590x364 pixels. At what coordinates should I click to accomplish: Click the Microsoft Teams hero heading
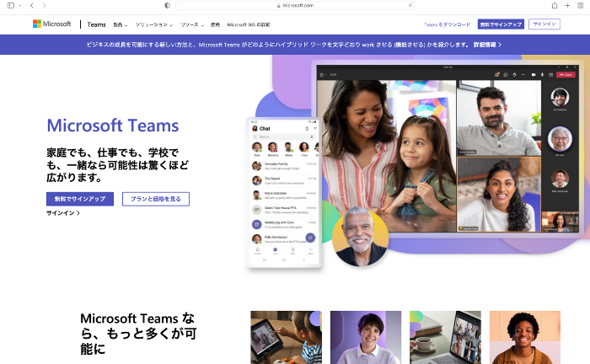pos(112,126)
